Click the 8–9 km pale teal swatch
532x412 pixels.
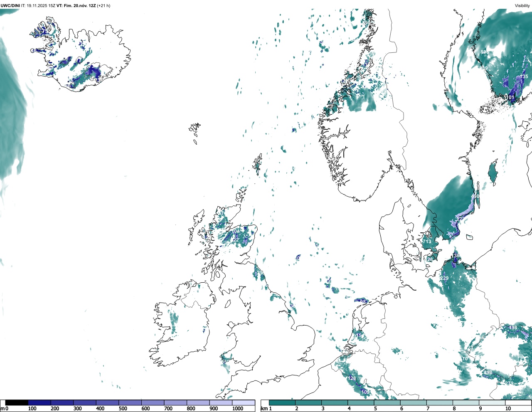[x=465, y=402]
